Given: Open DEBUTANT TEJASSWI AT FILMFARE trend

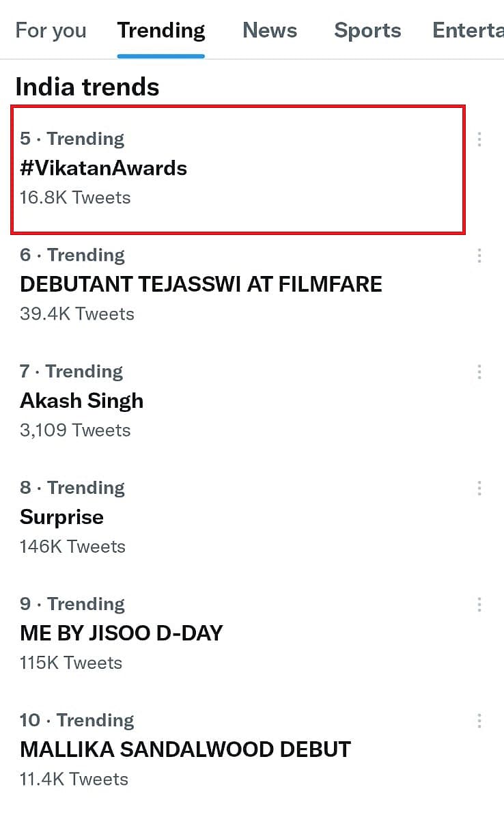Looking at the screenshot, I should coord(201,284).
